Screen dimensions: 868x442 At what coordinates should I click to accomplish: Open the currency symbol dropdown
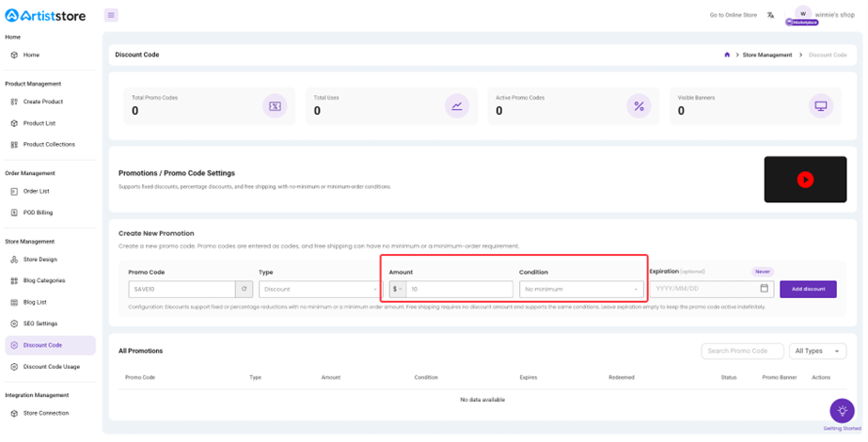[x=398, y=289]
